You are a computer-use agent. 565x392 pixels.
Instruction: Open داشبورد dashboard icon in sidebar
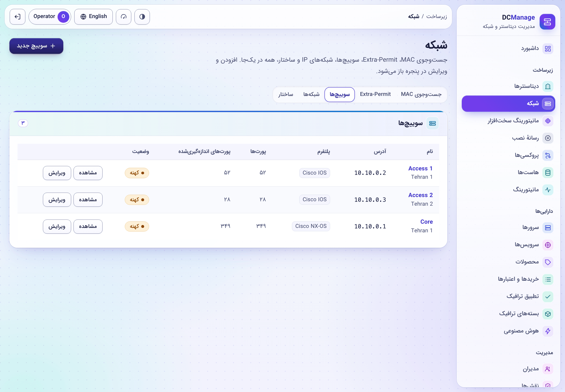(548, 49)
